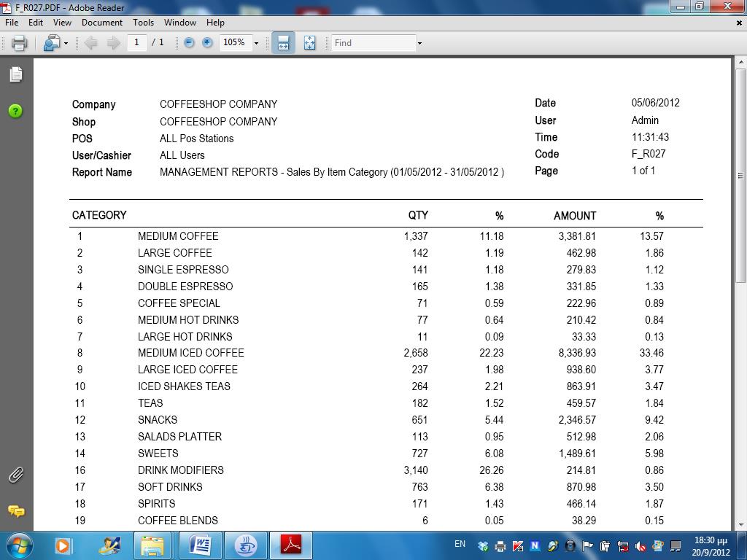Toggle fit one full page view

click(309, 43)
